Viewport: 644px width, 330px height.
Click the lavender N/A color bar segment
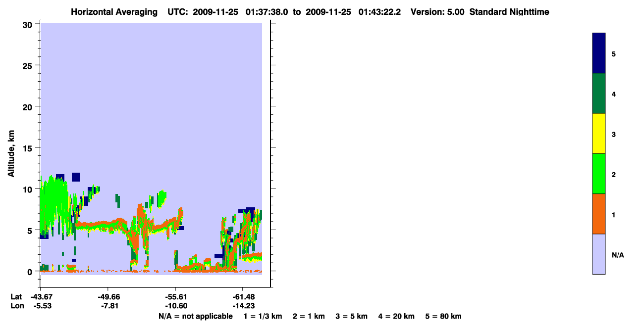coord(598,254)
